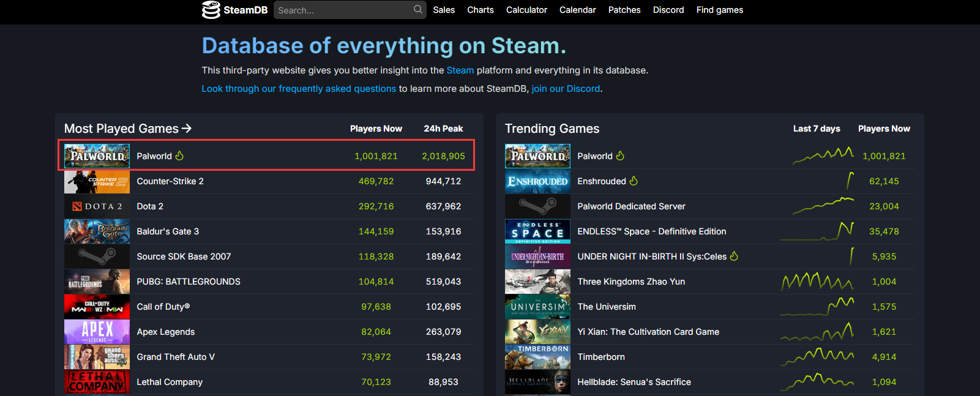Screen dimensions: 980x396
Task: Open The Universim game link
Action: 607,307
